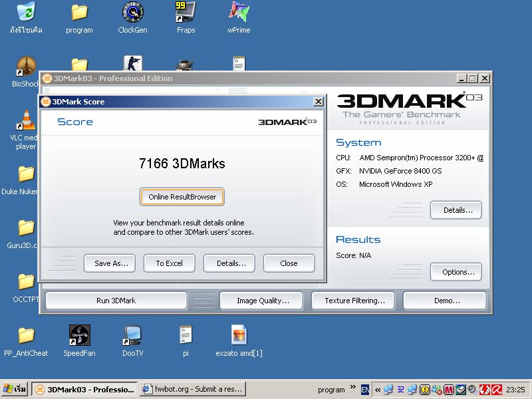Open the Duke Nukem folder

(26, 174)
